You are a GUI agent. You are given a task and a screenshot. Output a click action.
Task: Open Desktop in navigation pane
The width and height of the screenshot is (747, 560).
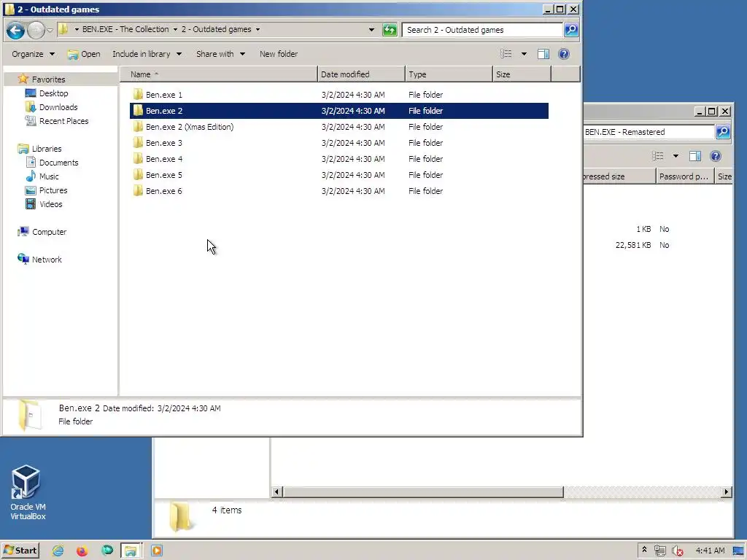point(47,93)
